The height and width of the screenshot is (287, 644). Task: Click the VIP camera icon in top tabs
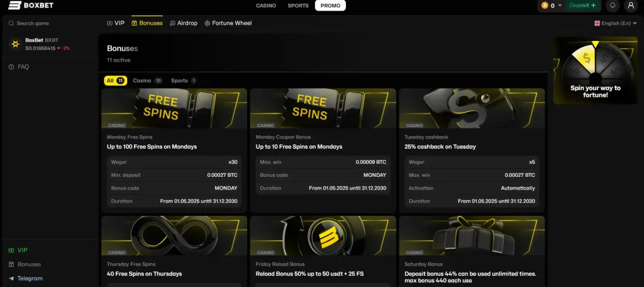tap(109, 23)
